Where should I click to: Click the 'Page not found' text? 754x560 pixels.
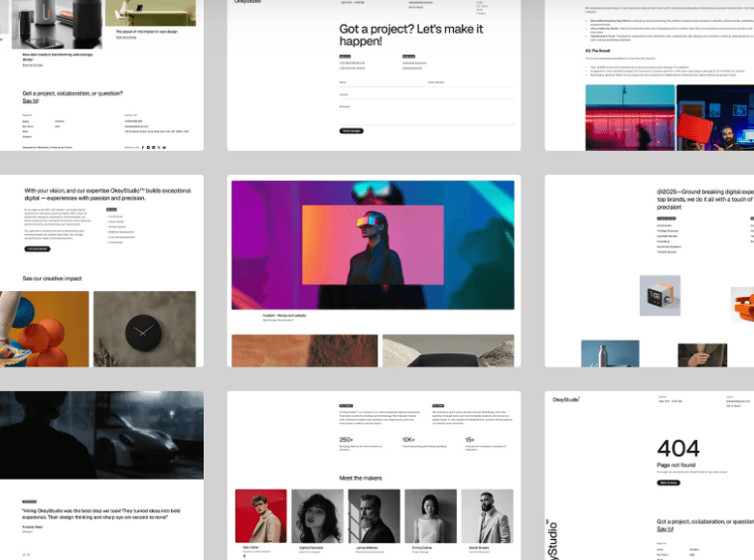677,465
